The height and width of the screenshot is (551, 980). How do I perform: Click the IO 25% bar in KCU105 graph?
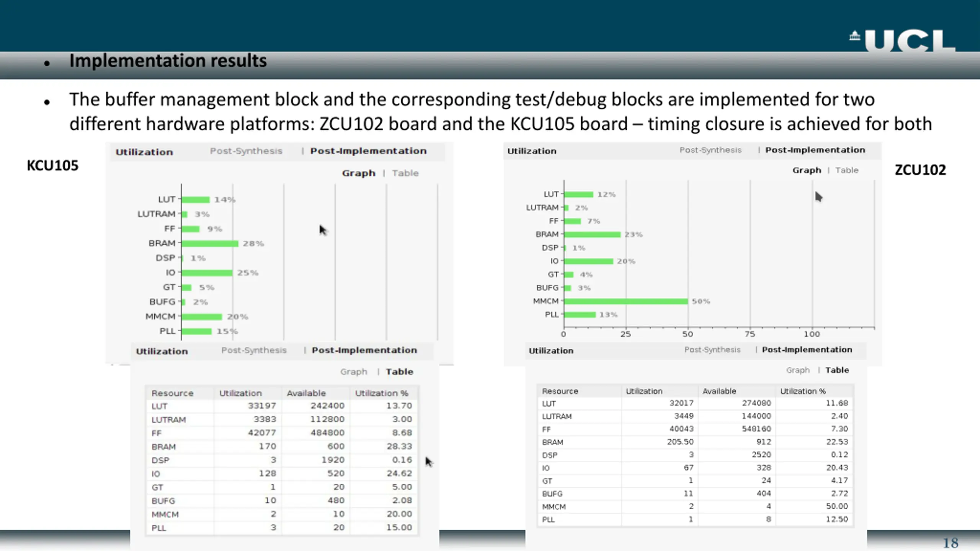(207, 273)
